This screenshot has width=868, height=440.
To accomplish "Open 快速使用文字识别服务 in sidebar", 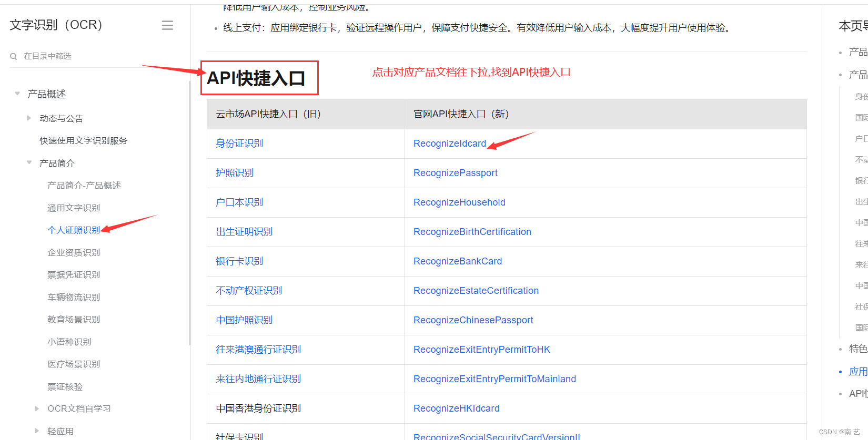I will point(84,140).
